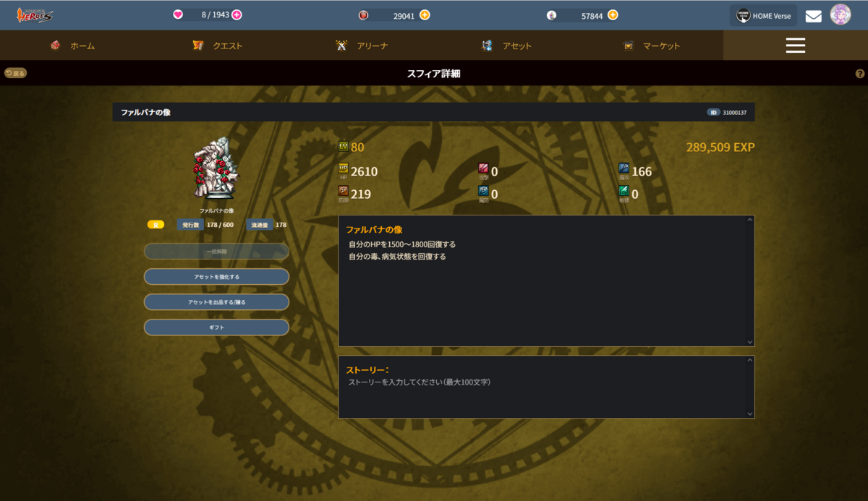Screen dimensions: 868x501
Task: Go back with the 戻る button
Action: pyautogui.click(x=15, y=73)
